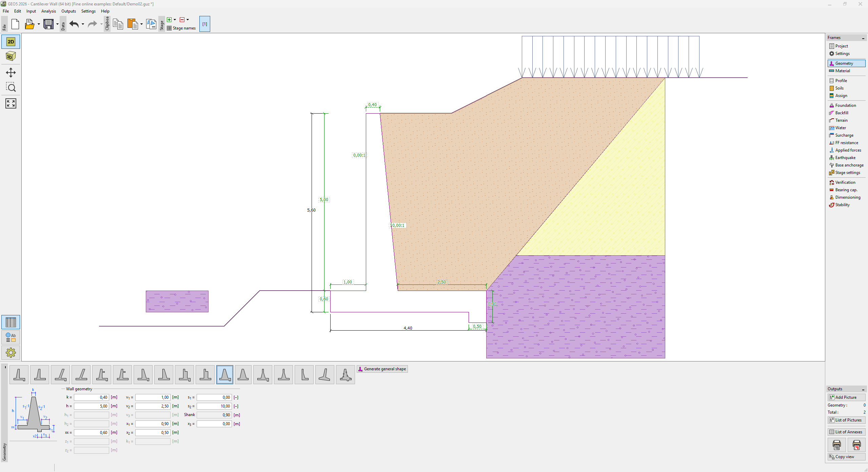
Task: Select the zoom region magnifier tool
Action: [11, 87]
